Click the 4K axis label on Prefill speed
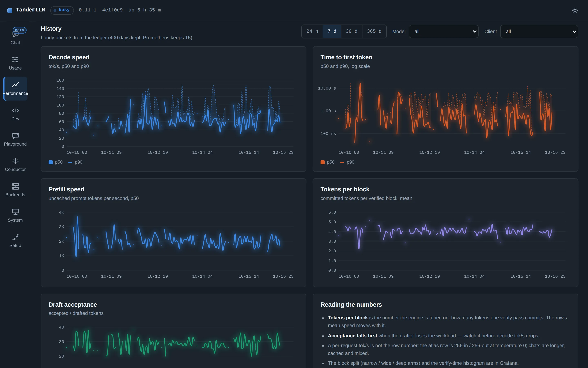Image resolution: width=588 pixels, height=368 pixels. [x=61, y=212]
